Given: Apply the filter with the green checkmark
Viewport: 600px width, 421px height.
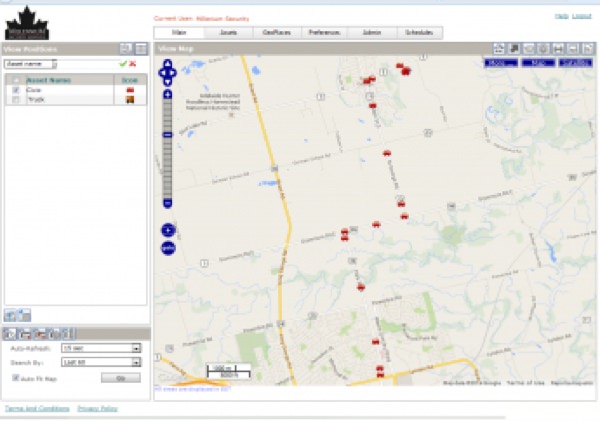Looking at the screenshot, I should pyautogui.click(x=123, y=64).
